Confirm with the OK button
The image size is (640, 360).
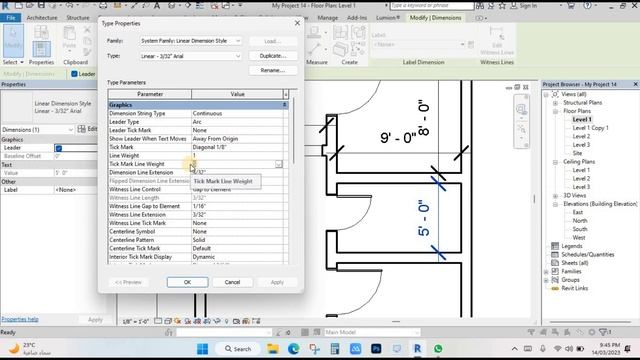point(187,282)
